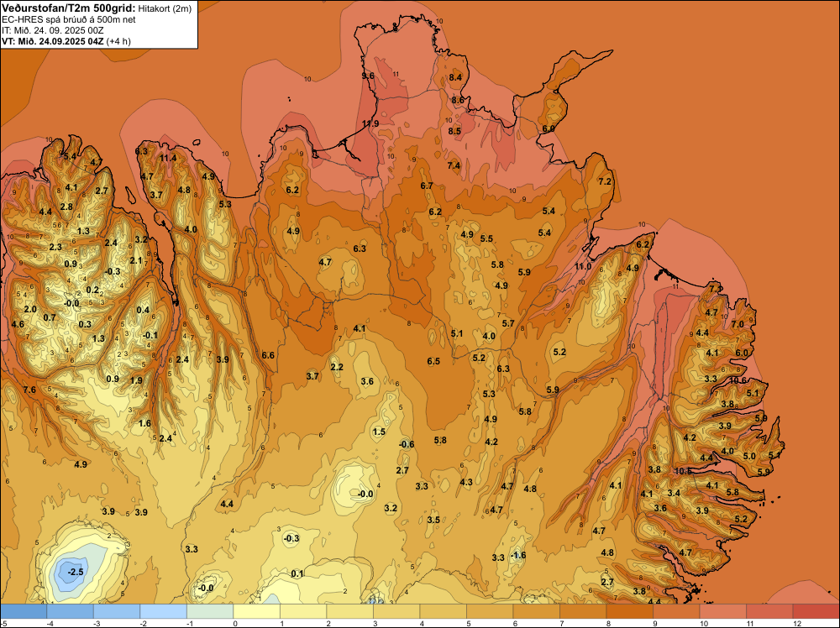This screenshot has width=840, height=628.
Task: Click the -1.6 temperature value
Action: pos(518,555)
